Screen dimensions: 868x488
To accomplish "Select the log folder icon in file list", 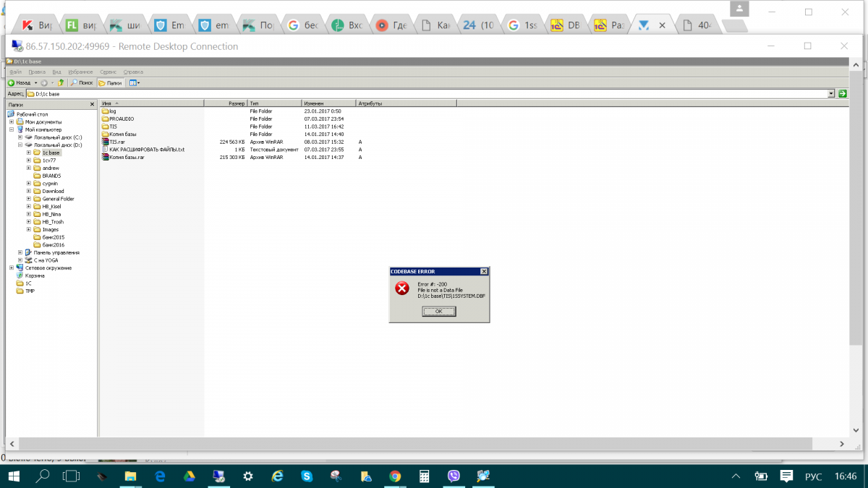I will tap(106, 111).
